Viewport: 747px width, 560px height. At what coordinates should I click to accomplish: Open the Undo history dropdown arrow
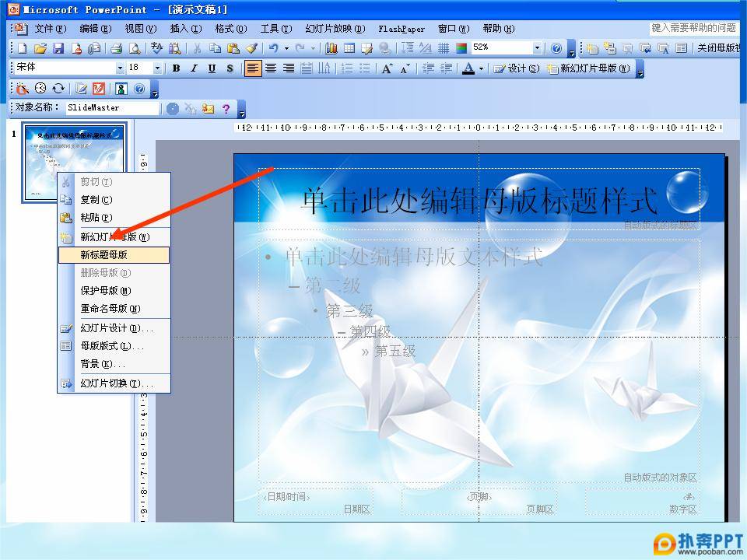tap(286, 48)
